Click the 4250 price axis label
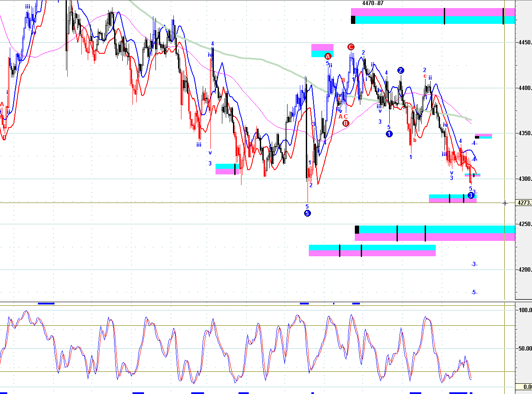532x394 pixels. coord(523,224)
